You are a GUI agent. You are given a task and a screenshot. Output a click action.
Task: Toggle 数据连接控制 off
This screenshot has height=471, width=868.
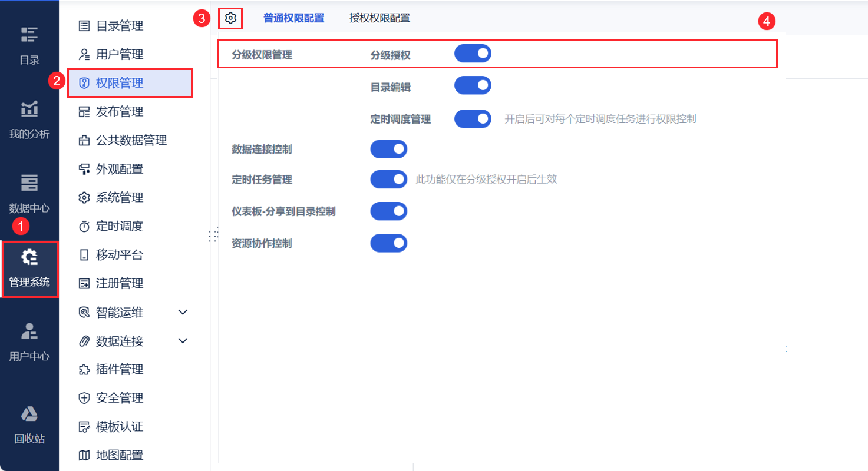pos(388,149)
